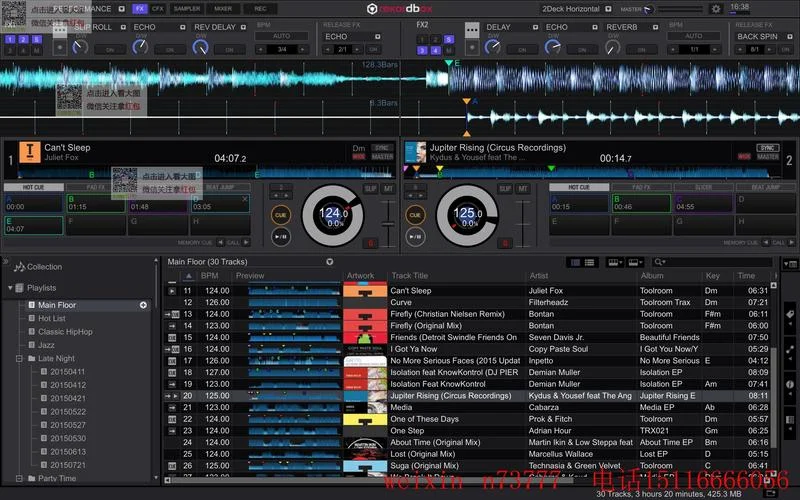The height and width of the screenshot is (500, 800).
Task: Enable SYNC on deck 1
Action: pos(382,147)
